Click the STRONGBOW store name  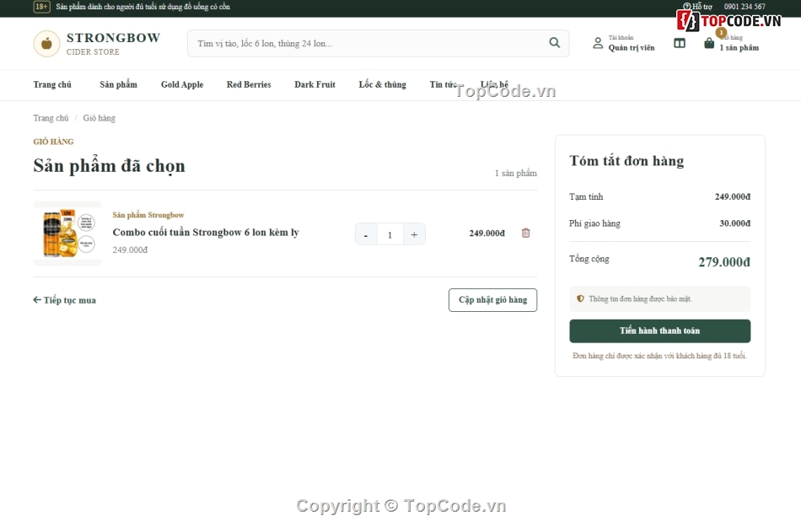coord(114,38)
